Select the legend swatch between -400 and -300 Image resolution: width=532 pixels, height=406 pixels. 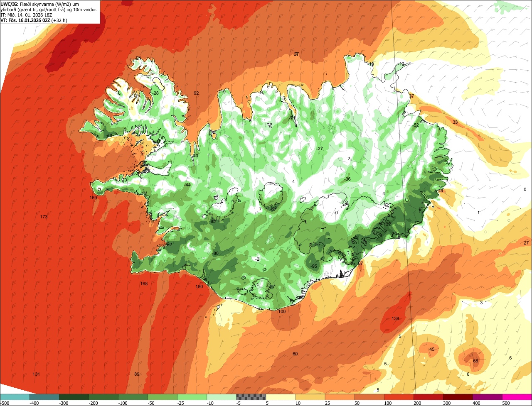44,397
